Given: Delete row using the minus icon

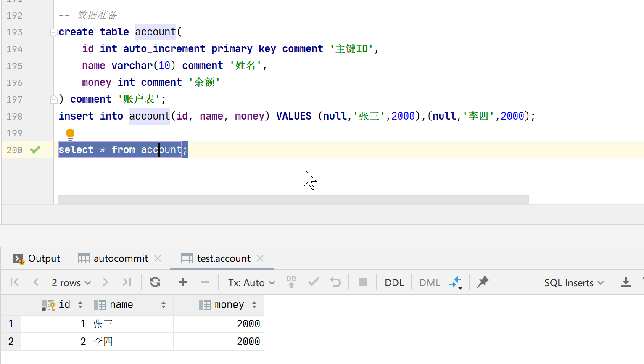Looking at the screenshot, I should coord(205,282).
